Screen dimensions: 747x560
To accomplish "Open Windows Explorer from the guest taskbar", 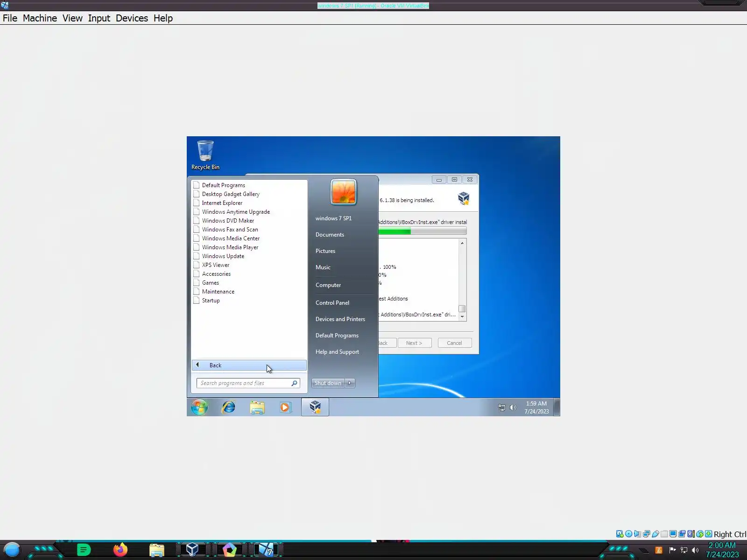I will tap(257, 407).
